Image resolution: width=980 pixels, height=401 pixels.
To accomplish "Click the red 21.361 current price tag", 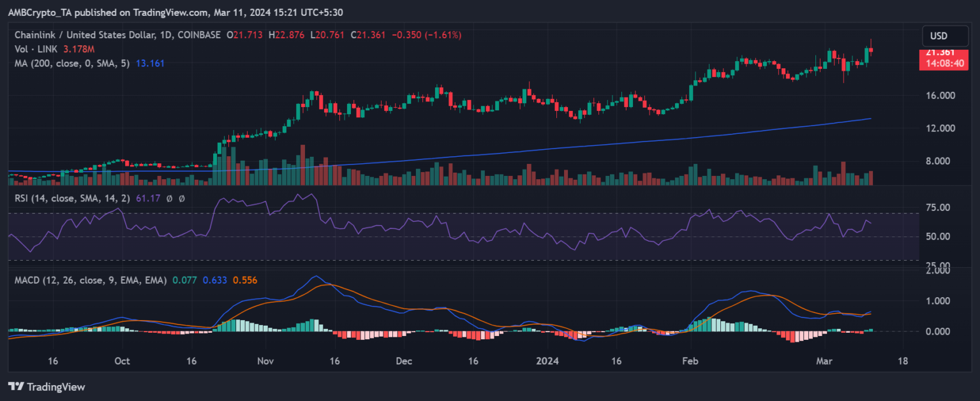I will click(x=939, y=52).
